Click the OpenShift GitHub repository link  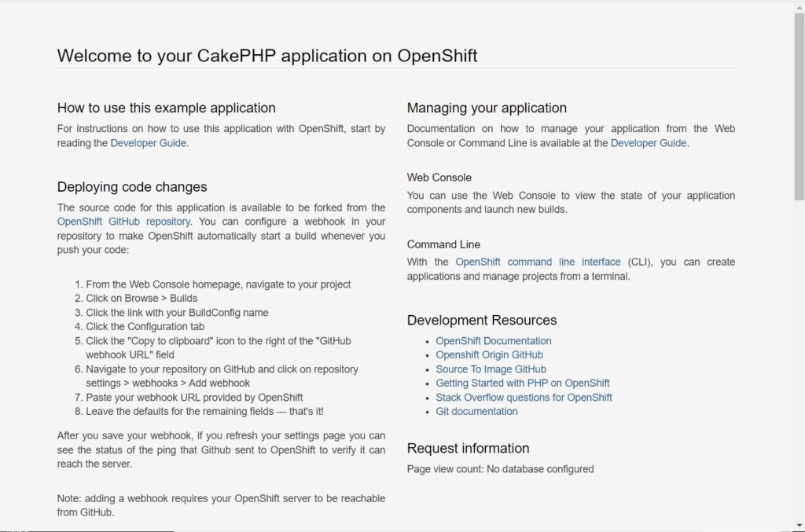point(123,222)
